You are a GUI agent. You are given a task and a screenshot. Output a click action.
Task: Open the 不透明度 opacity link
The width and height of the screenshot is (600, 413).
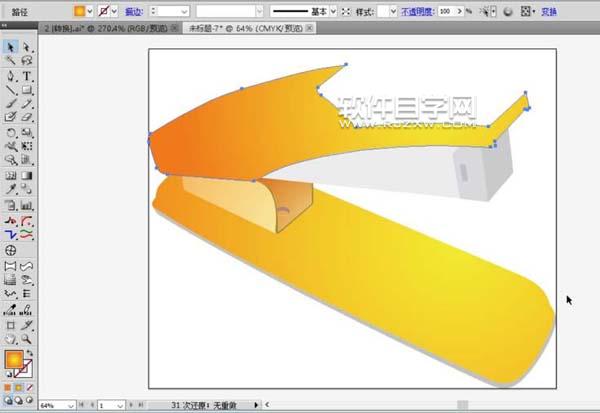[x=417, y=12]
